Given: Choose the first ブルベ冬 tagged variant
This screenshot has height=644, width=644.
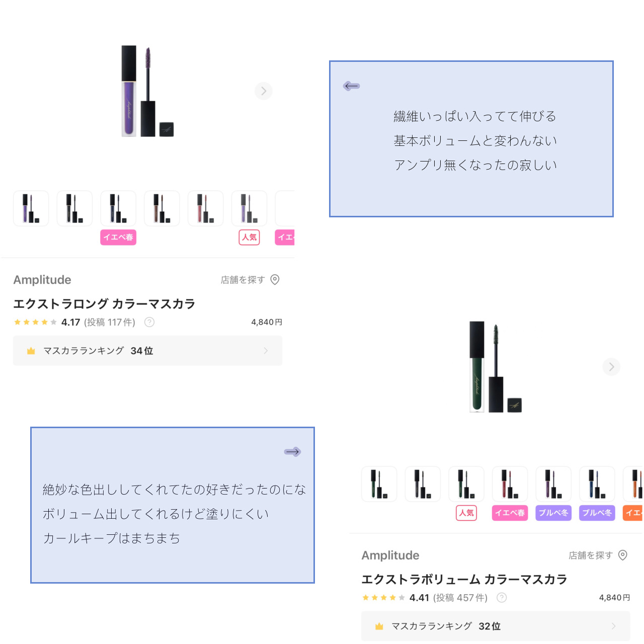Looking at the screenshot, I should (553, 484).
